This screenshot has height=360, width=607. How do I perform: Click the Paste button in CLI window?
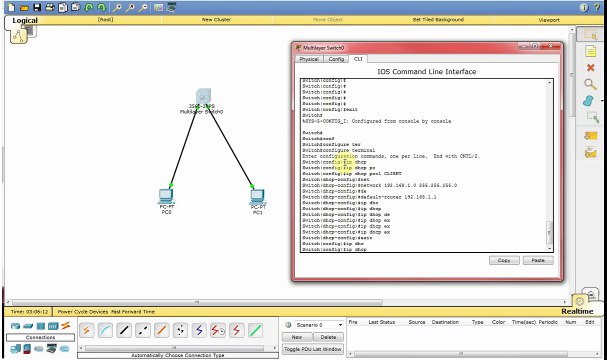tap(538, 260)
